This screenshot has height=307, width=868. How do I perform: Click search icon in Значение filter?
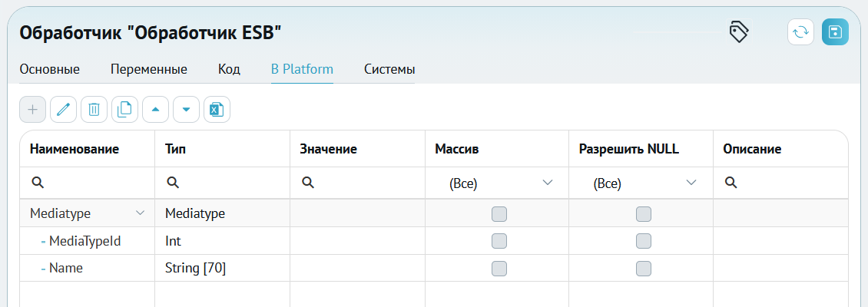(308, 183)
